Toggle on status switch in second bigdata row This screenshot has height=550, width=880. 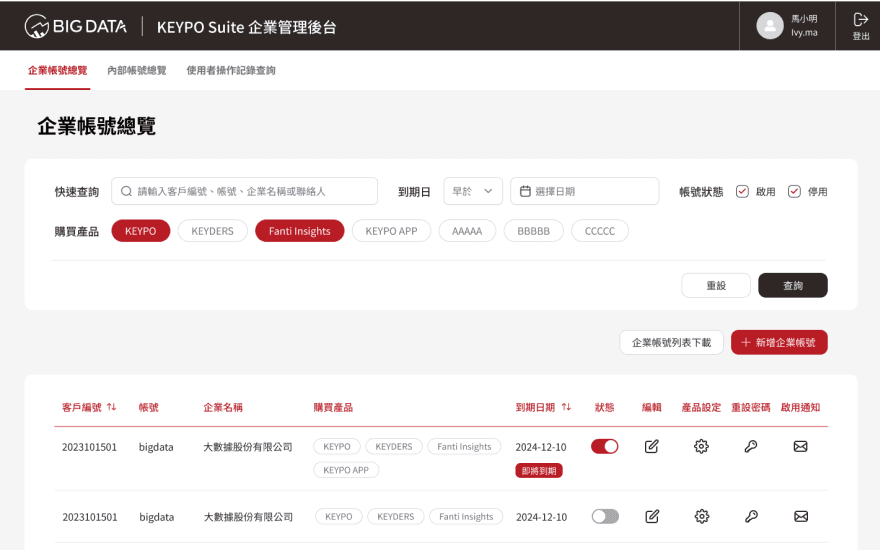tap(605, 516)
